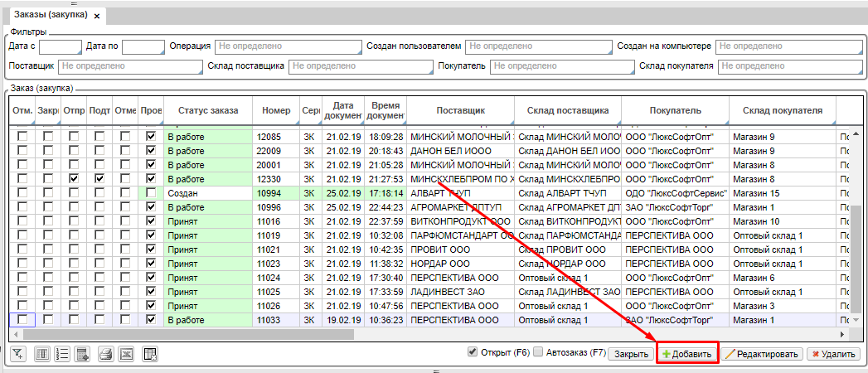This screenshot has width=868, height=373.
Task: Open the column settings icon
Action: pos(41,355)
